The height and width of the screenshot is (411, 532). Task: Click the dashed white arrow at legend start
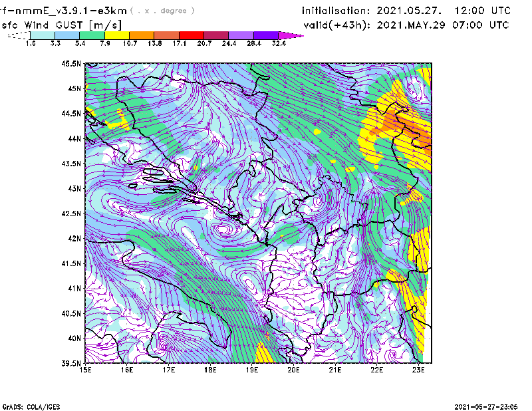pos(19,35)
